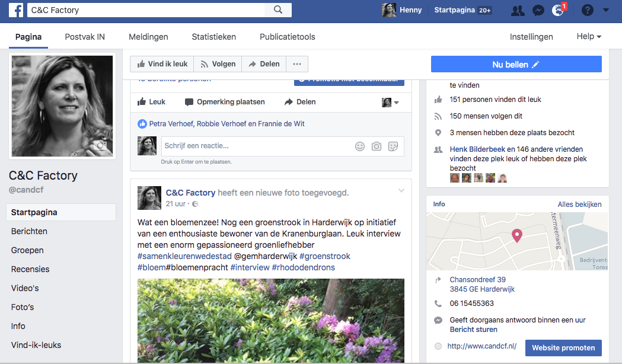Focus the search field containing C&C Factory
Screen dimensions: 622x364
pyautogui.click(x=146, y=10)
